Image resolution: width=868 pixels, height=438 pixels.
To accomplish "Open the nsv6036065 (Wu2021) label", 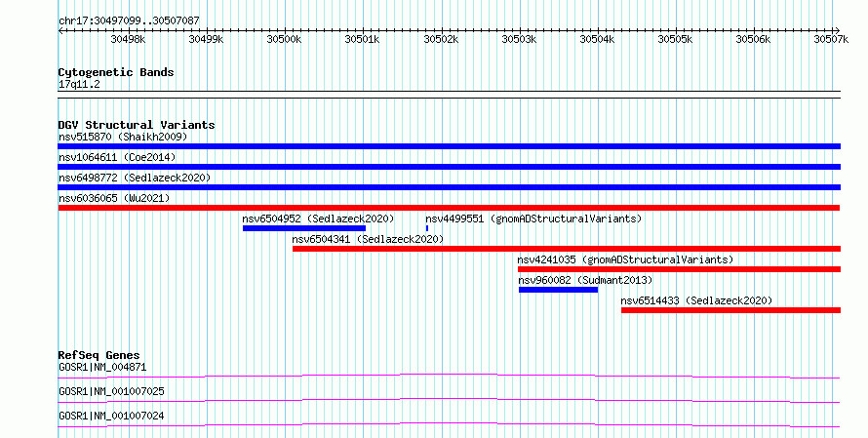I will coord(114,198).
